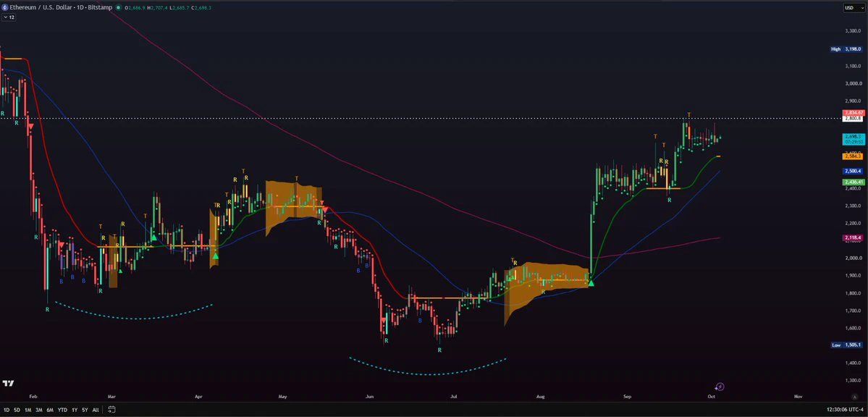This screenshot has width=868, height=417.
Task: Collapse the 12 indicators legend toggle
Action: 9,17
